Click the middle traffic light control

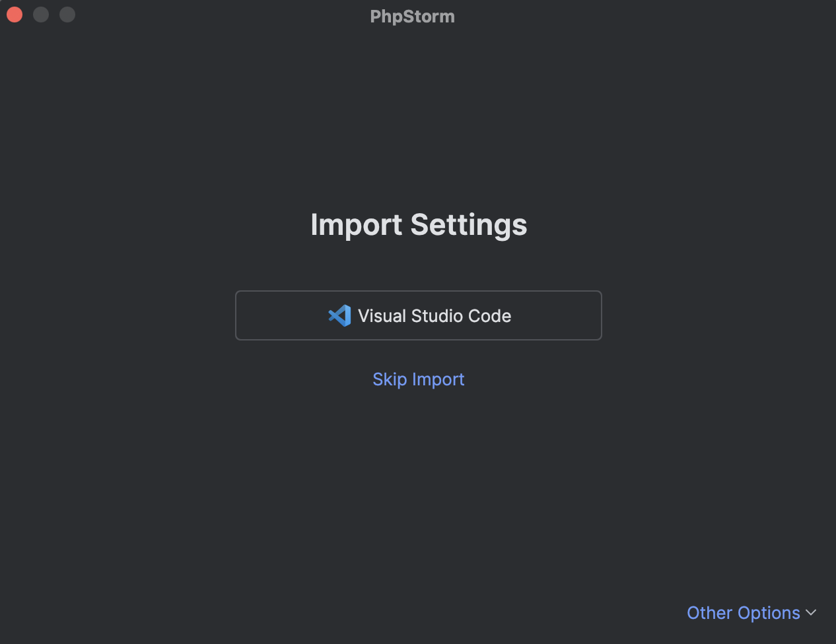tap(40, 14)
